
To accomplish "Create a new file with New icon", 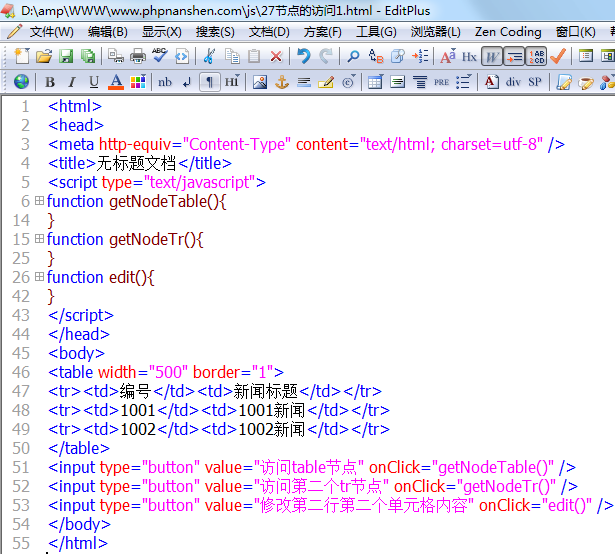I will click(x=22, y=56).
